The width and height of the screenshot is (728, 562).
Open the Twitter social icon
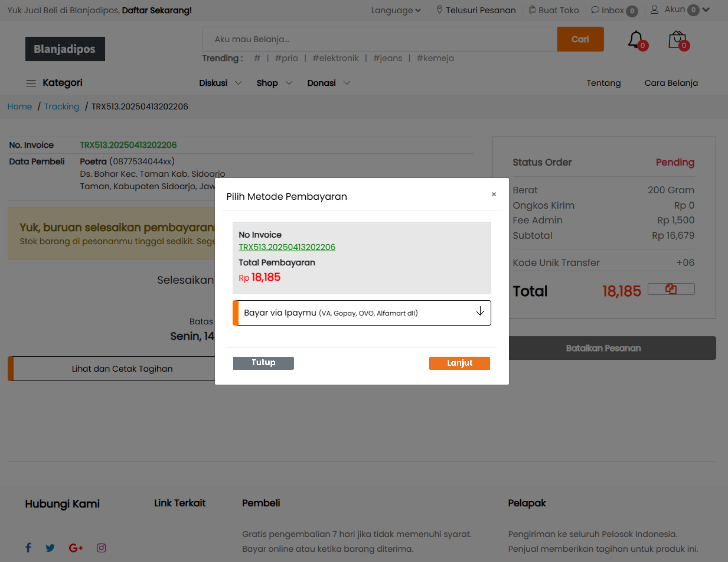tap(50, 548)
